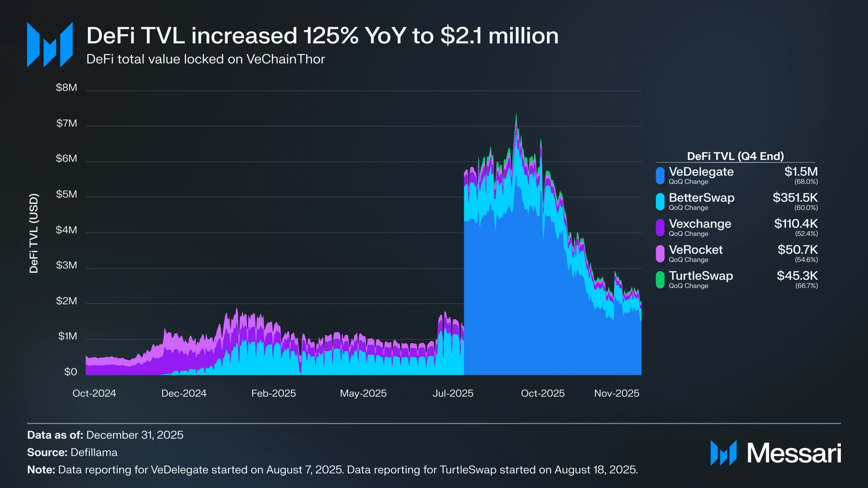Click the Jul-2025 x-axis label
The width and height of the screenshot is (868, 488).
pos(453,393)
